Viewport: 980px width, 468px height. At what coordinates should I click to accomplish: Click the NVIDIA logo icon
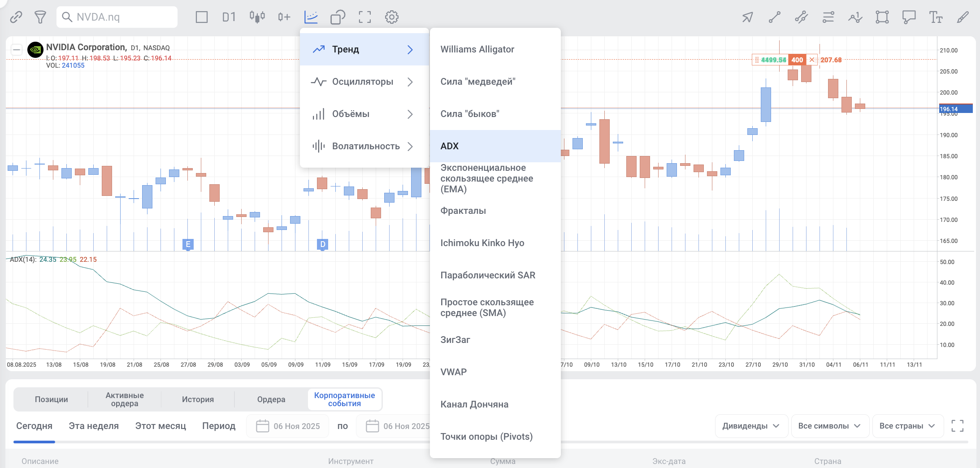[x=35, y=50]
